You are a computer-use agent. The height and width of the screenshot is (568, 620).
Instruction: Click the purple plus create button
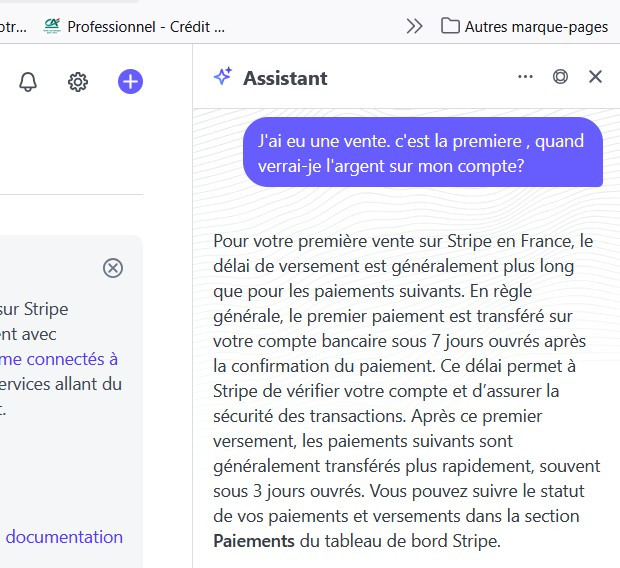pos(130,82)
